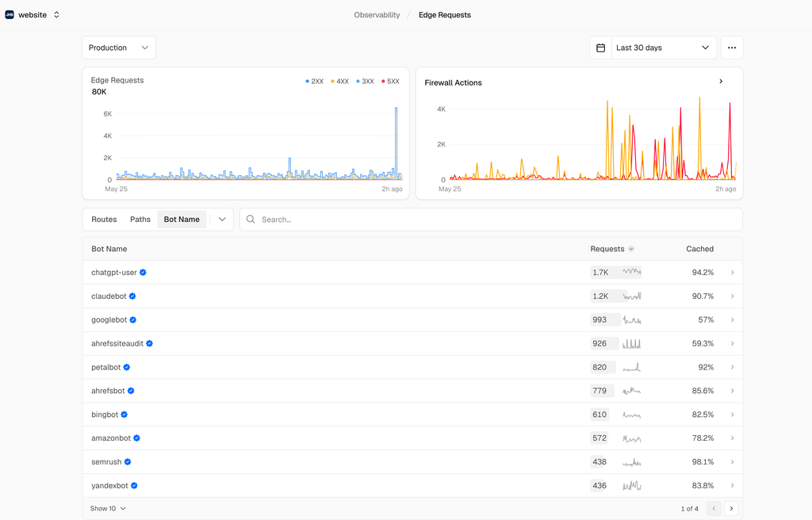Expand chatgpt-user row chevron
The height and width of the screenshot is (520, 812).
[x=732, y=273]
